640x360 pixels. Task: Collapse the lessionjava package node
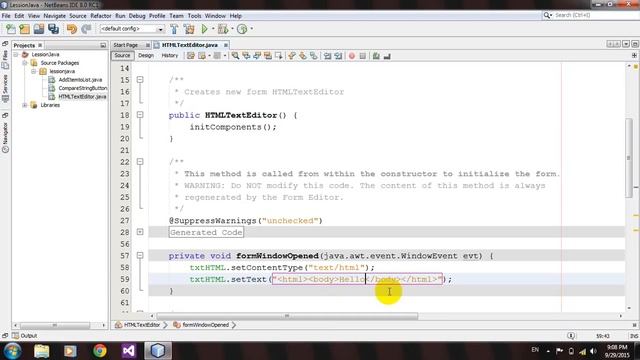34,71
